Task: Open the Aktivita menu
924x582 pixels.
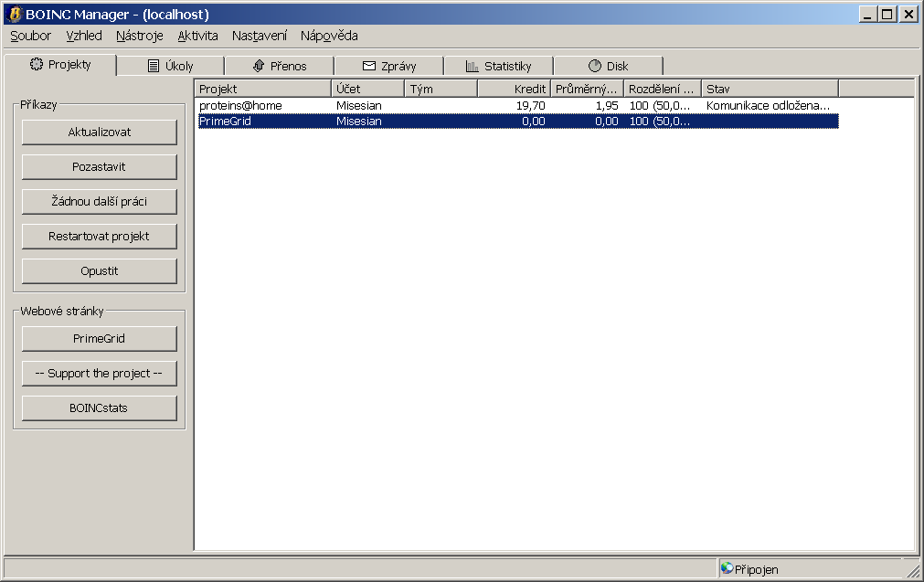Action: click(x=198, y=36)
